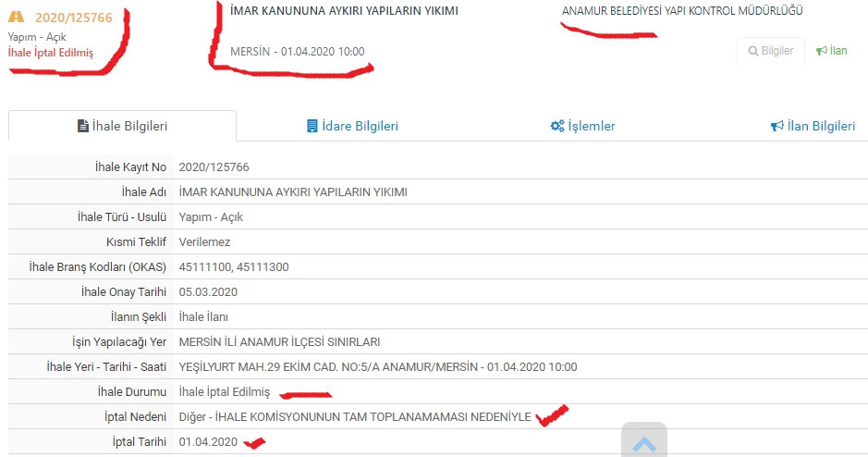The width and height of the screenshot is (868, 457).
Task: Select İhale Türü - Usulü value Yapım - Açık
Action: click(211, 217)
